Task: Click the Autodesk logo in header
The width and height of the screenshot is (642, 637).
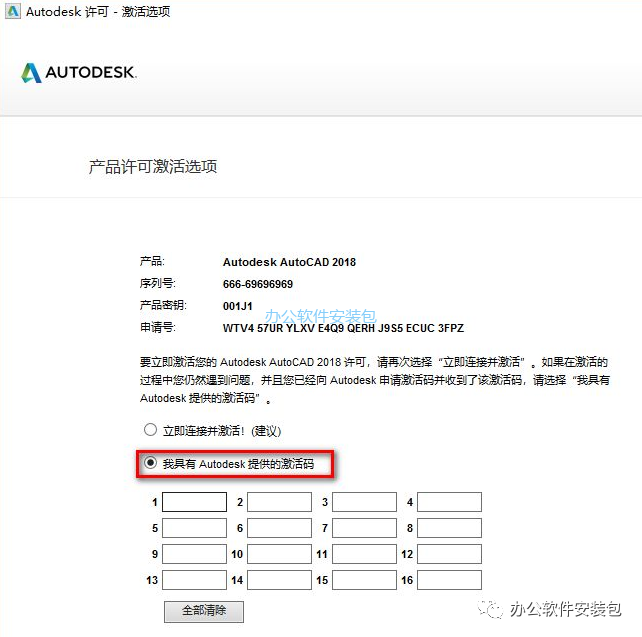Action: (x=79, y=72)
